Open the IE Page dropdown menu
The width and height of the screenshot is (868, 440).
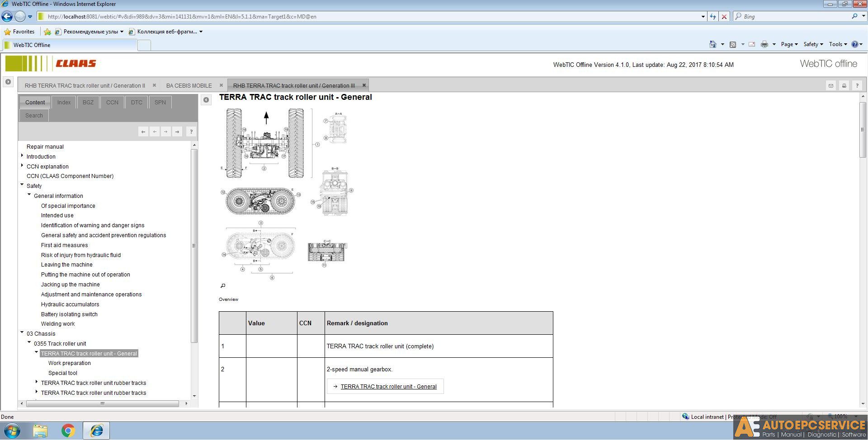coord(789,44)
